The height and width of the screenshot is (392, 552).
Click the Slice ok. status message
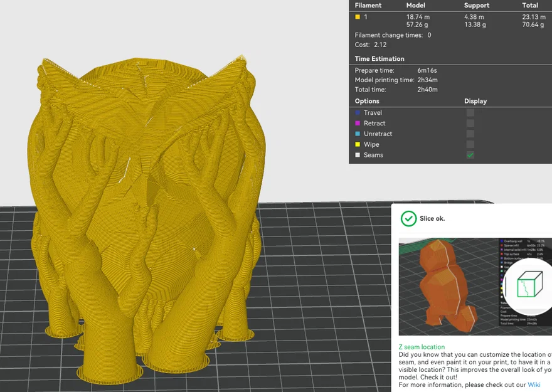pos(432,218)
